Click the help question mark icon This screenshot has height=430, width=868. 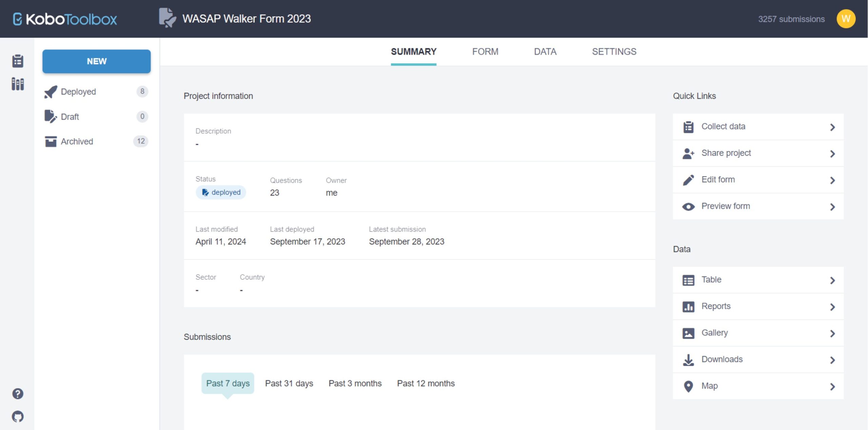(18, 394)
